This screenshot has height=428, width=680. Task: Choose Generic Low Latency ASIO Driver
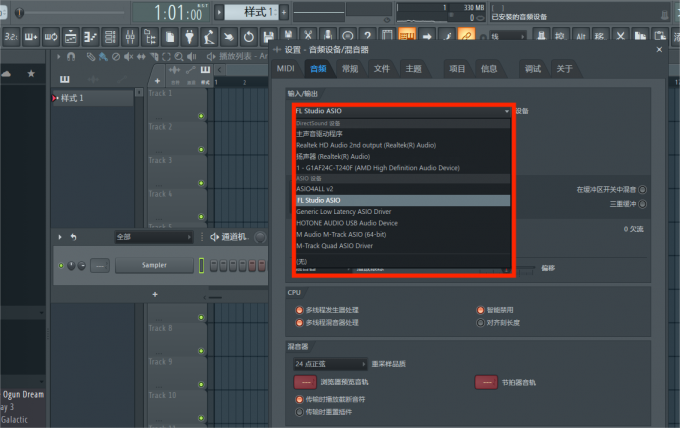tap(403, 212)
